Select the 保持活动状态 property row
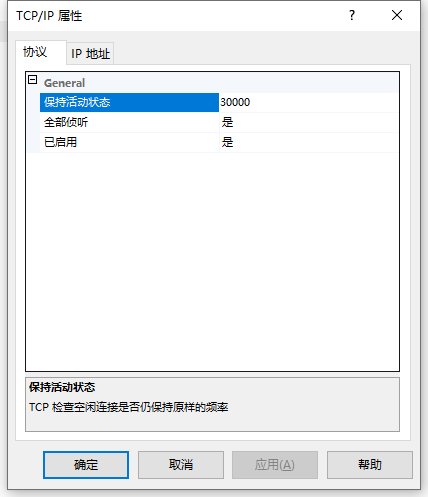The image size is (428, 497). pyautogui.click(x=129, y=102)
